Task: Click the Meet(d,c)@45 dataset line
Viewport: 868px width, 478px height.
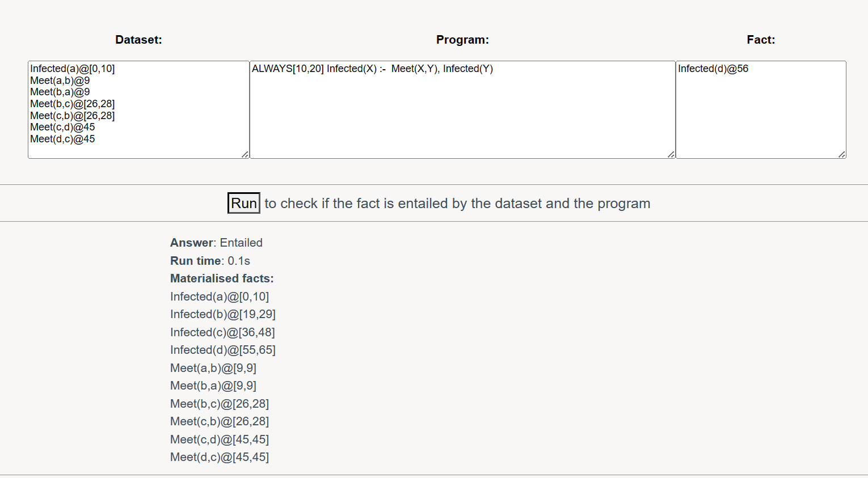Action: (62, 139)
